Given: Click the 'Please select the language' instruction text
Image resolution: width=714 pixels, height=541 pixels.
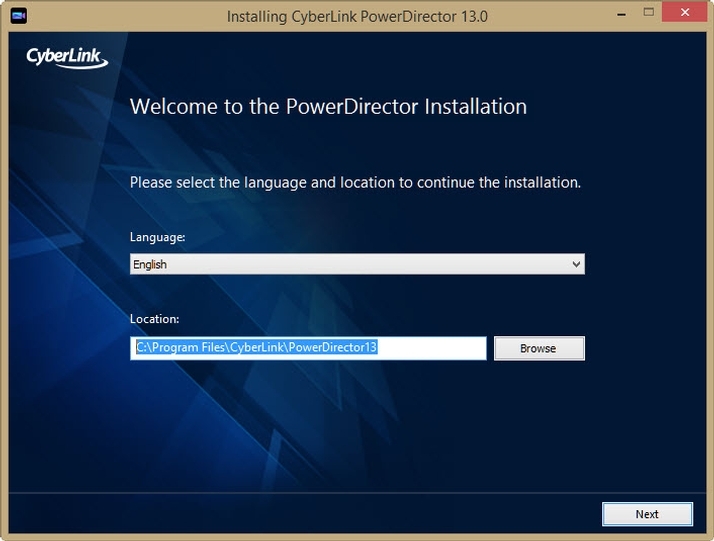Looking at the screenshot, I should tap(355, 183).
